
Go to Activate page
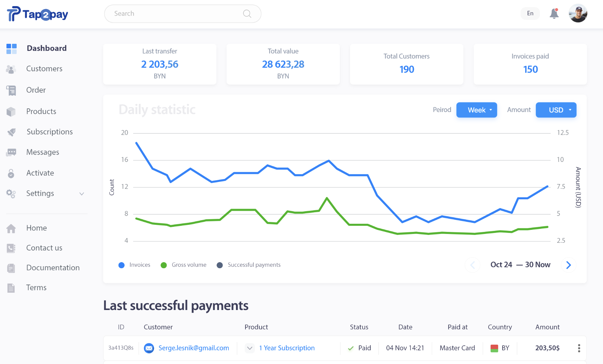pos(40,173)
